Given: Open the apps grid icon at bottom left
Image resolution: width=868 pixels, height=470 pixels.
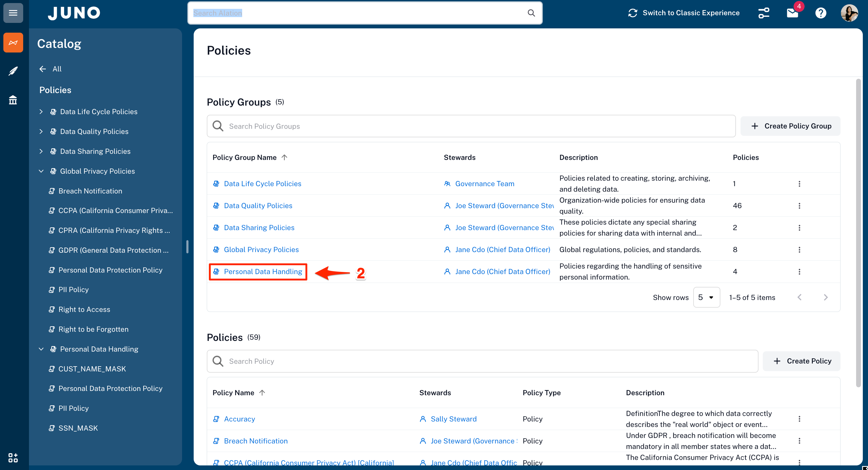Looking at the screenshot, I should pos(13,457).
